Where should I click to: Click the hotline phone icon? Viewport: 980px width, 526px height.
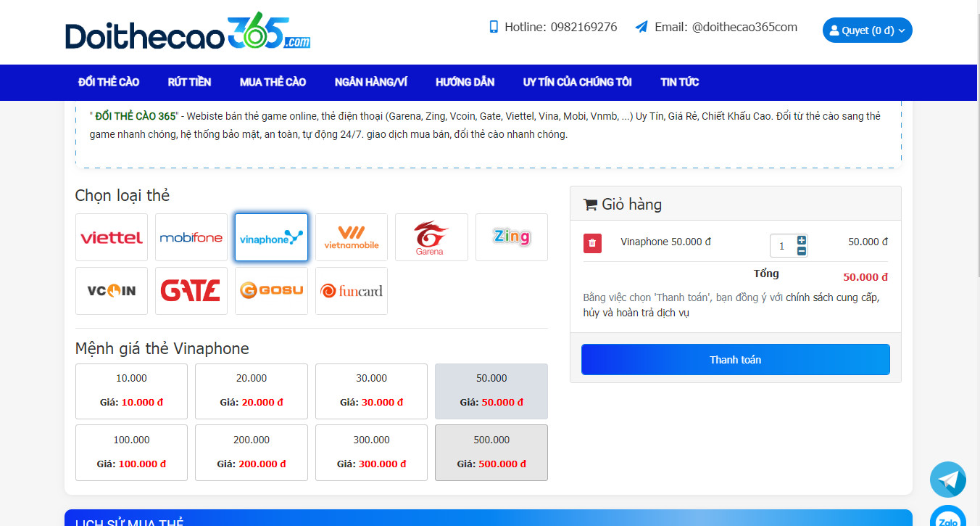pyautogui.click(x=494, y=27)
